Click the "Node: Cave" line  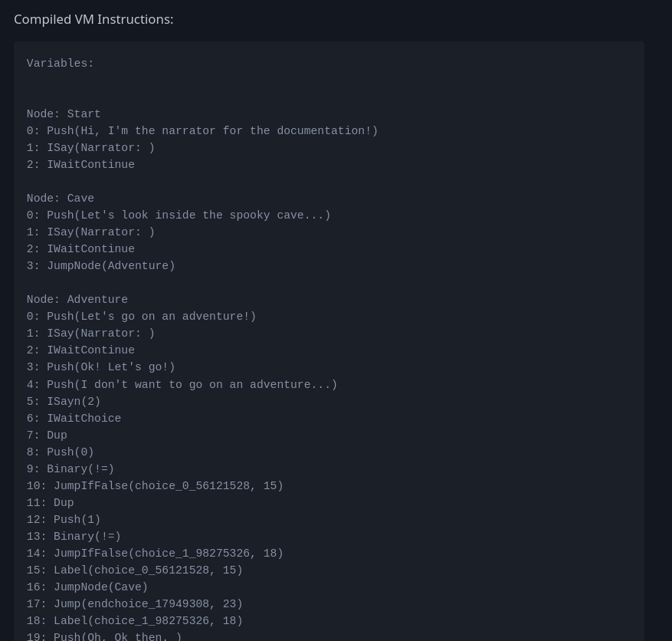(60, 199)
